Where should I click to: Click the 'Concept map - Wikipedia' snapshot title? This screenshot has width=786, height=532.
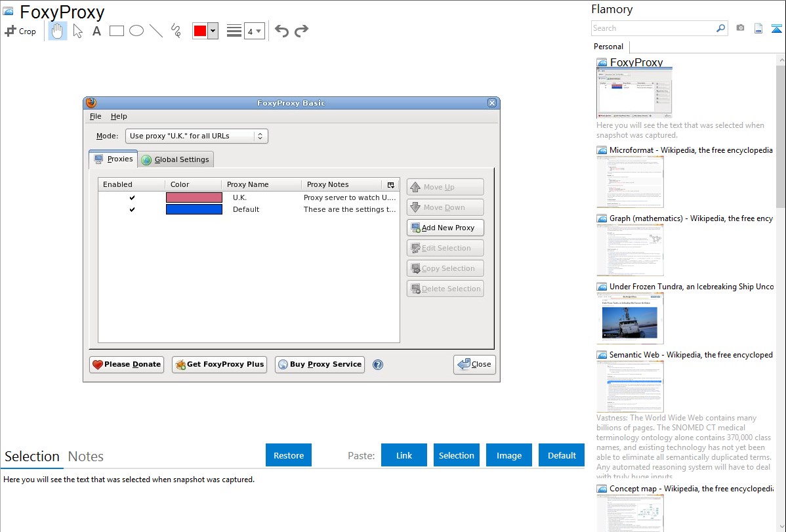pos(692,489)
